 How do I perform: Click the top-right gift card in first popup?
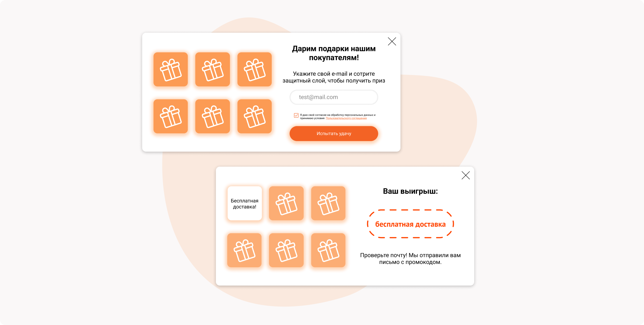255,69
